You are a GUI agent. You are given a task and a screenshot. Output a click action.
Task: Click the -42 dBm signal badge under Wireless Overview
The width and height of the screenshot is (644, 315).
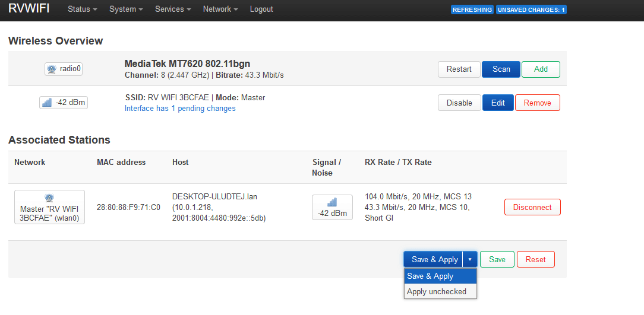[x=64, y=103]
